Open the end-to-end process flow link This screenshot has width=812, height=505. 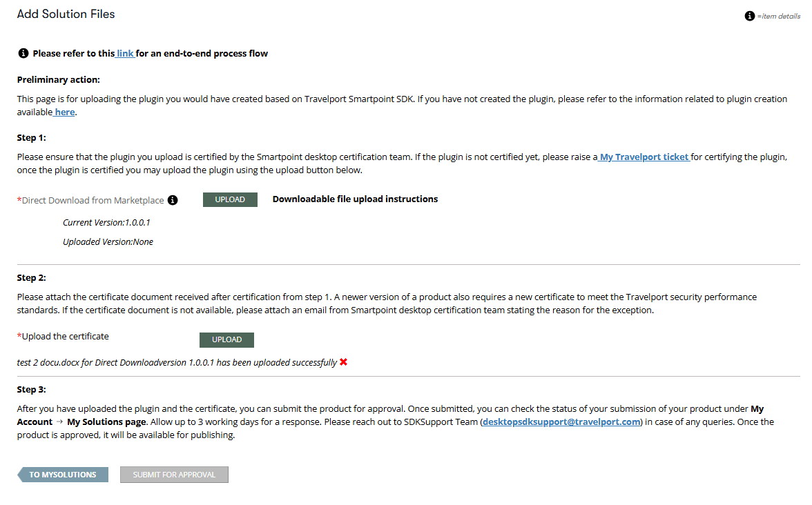pos(125,53)
